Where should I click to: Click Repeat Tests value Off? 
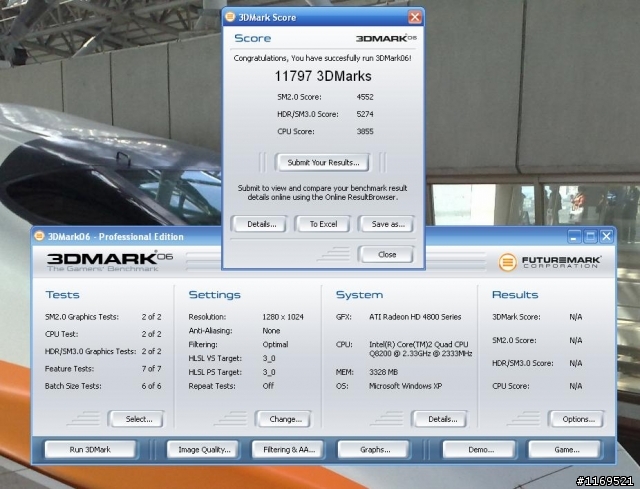click(268, 386)
